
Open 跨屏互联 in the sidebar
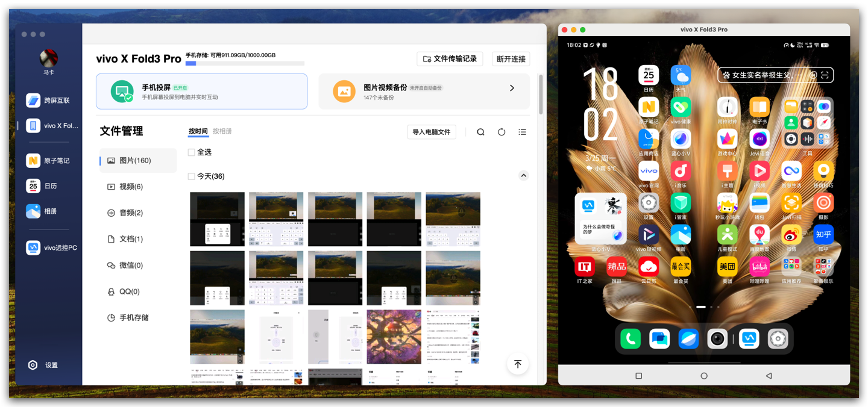pos(48,101)
